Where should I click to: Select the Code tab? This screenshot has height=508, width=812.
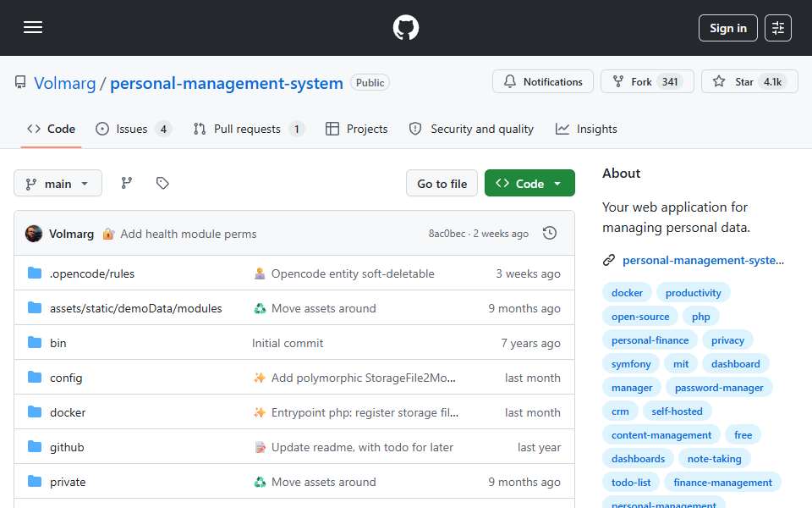click(52, 129)
